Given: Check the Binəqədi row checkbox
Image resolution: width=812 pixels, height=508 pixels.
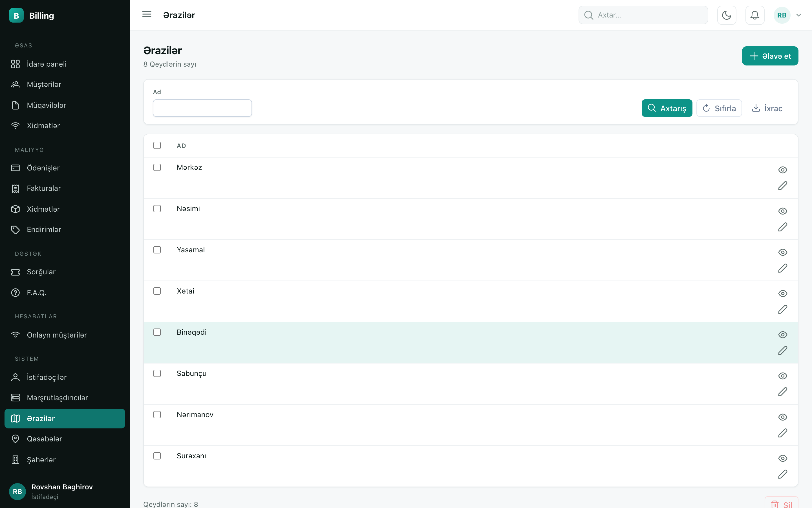Looking at the screenshot, I should (x=157, y=332).
